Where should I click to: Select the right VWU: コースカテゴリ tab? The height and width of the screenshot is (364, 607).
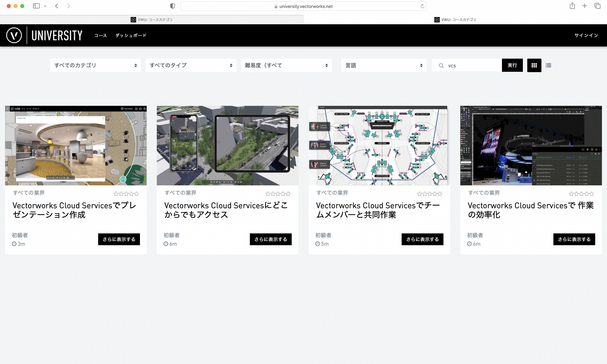(x=455, y=20)
